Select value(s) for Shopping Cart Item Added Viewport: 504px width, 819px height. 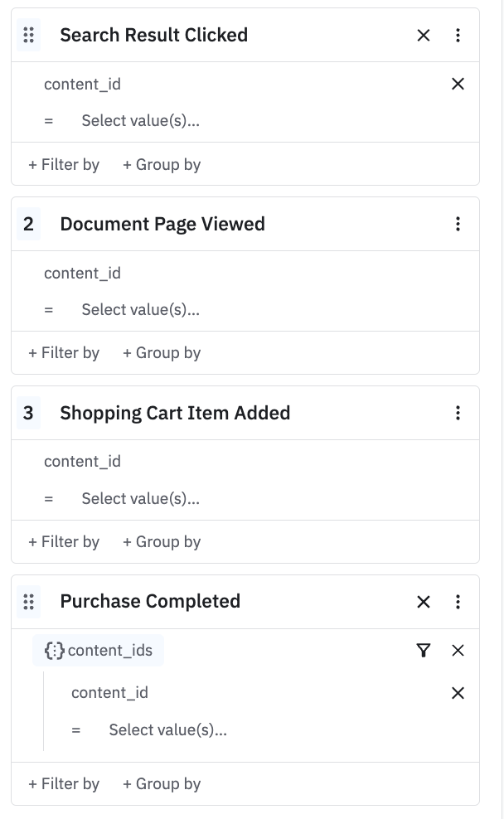[x=140, y=499]
